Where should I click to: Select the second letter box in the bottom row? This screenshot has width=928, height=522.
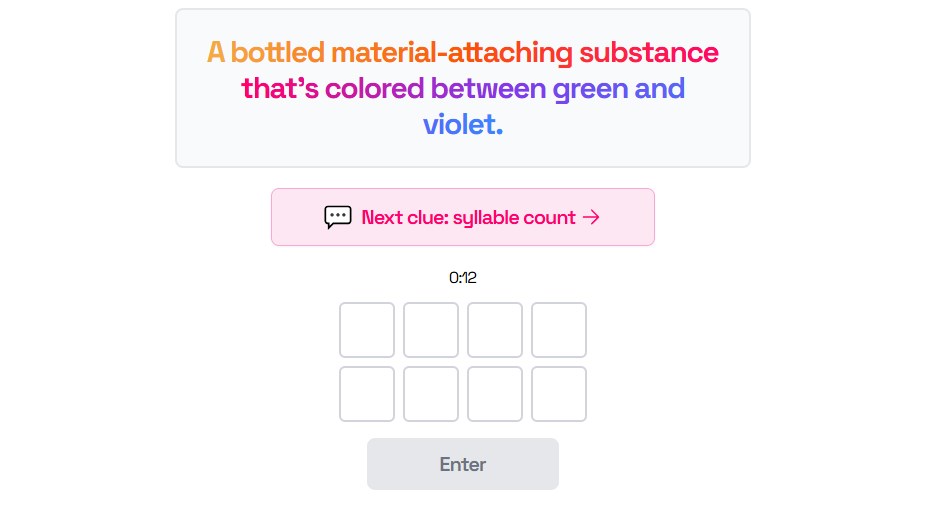(431, 394)
